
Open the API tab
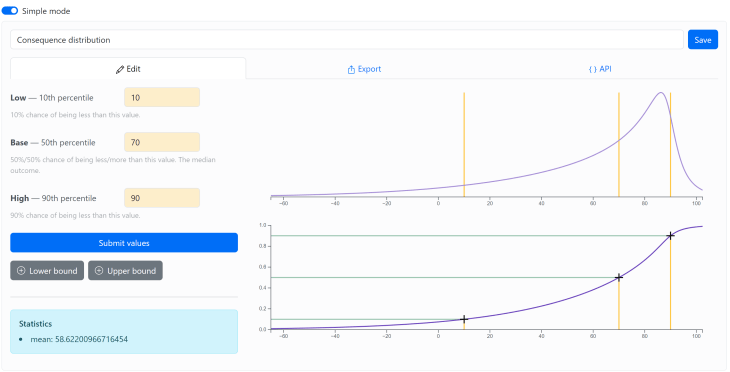(x=600, y=69)
